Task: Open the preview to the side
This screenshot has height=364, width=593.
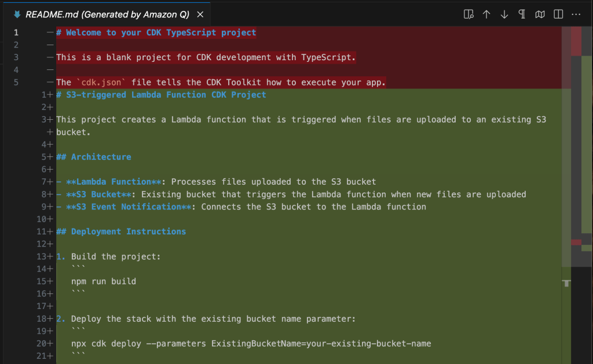Action: [468, 14]
